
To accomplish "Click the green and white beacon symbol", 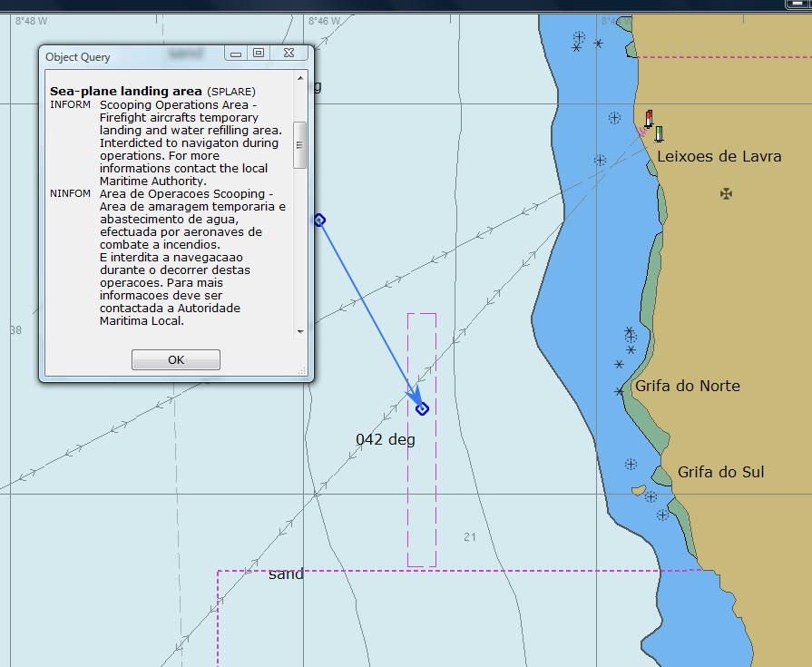I will (x=659, y=133).
